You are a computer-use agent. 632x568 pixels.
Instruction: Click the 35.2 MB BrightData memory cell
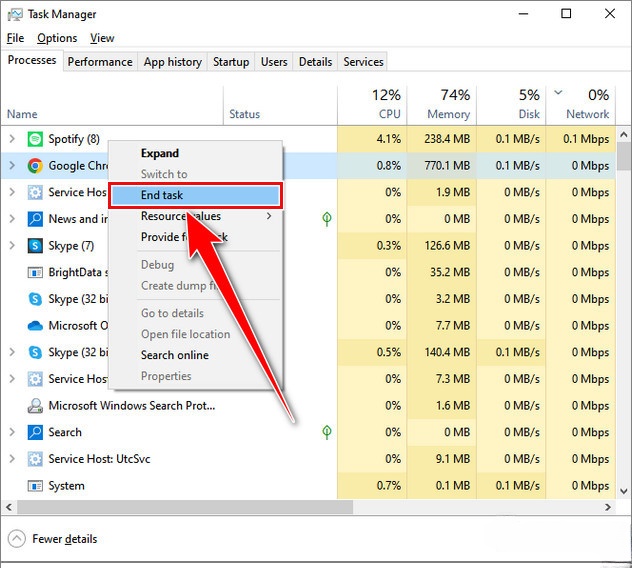tap(442, 273)
